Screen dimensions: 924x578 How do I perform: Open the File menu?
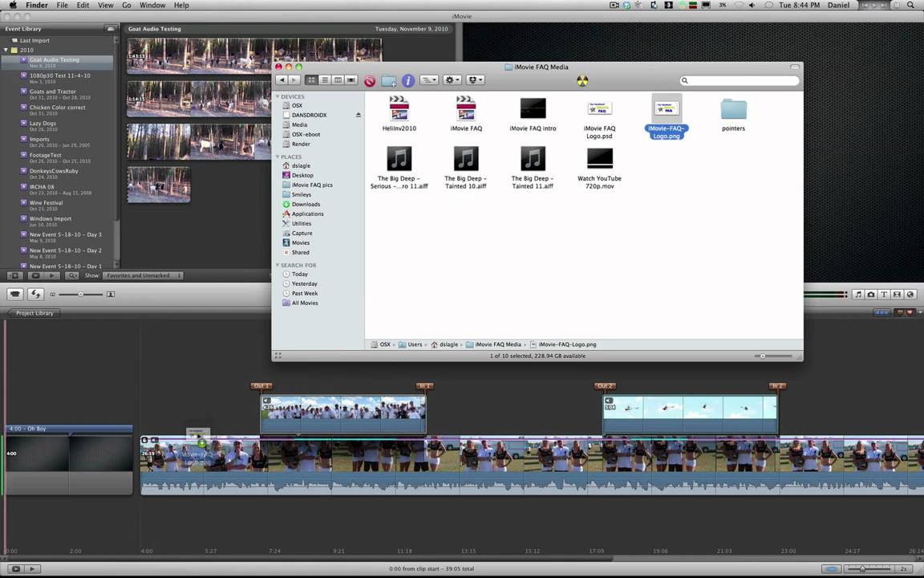(62, 5)
